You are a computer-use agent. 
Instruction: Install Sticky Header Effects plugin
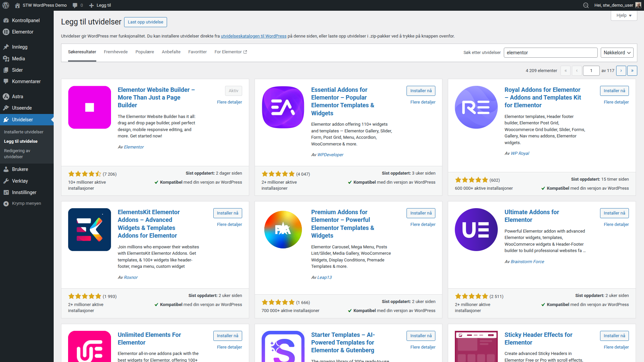tap(614, 336)
